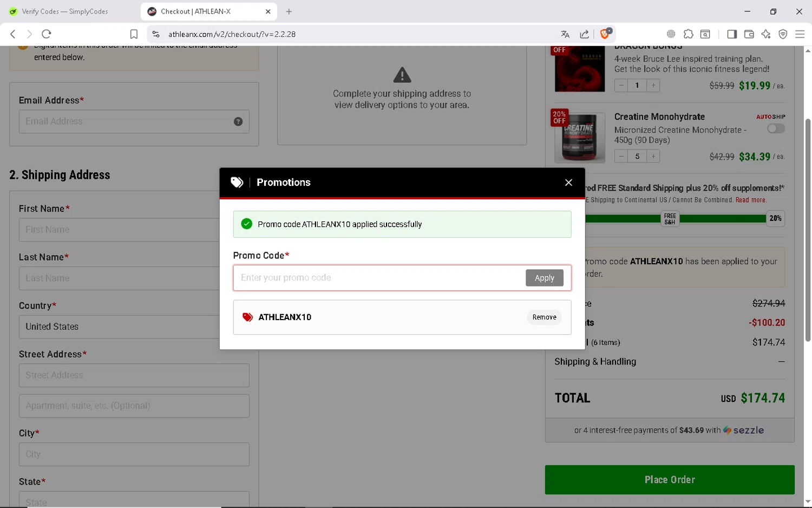This screenshot has width=812, height=508.
Task: Decrease Creatine Monohydrate quantity with minus
Action: pyautogui.click(x=621, y=156)
